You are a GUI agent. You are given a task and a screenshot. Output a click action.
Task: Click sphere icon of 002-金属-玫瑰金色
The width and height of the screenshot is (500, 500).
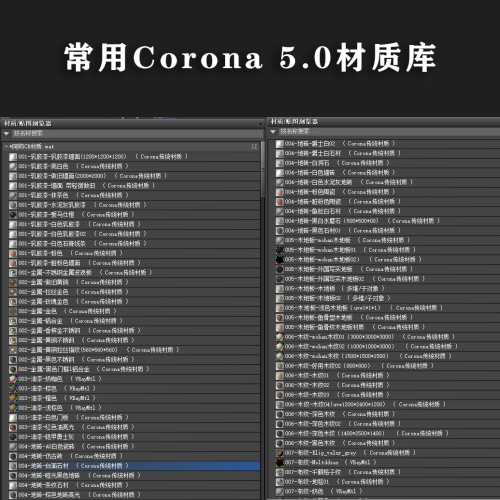pyautogui.click(x=13, y=302)
